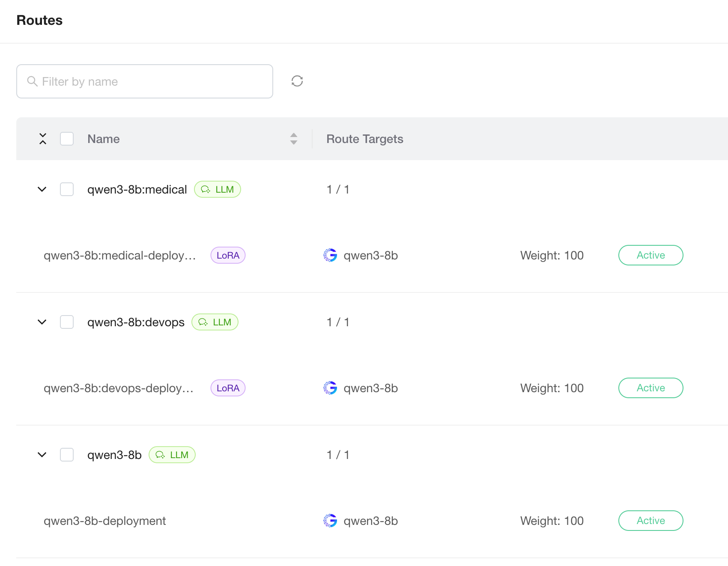Click the LLM tag in the qwen3-8b route row
728x566 pixels.
tap(172, 455)
